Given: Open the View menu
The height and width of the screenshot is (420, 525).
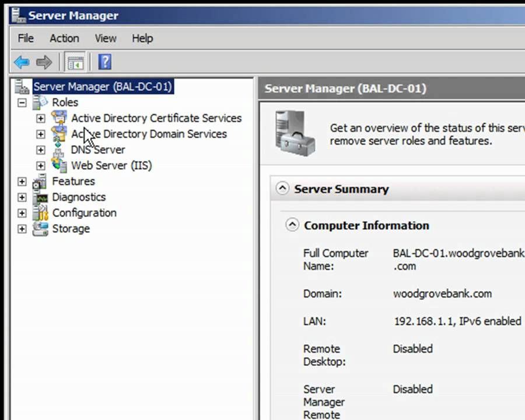Looking at the screenshot, I should pyautogui.click(x=106, y=38).
